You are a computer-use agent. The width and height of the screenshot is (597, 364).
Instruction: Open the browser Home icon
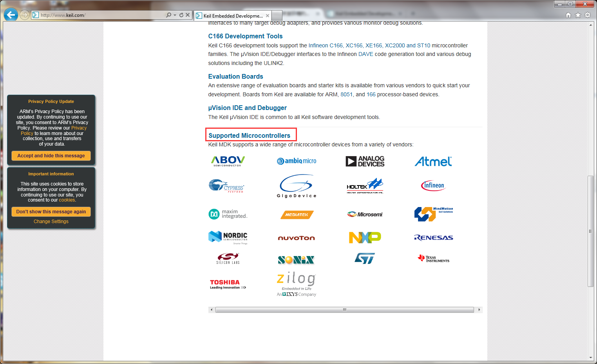tap(568, 15)
